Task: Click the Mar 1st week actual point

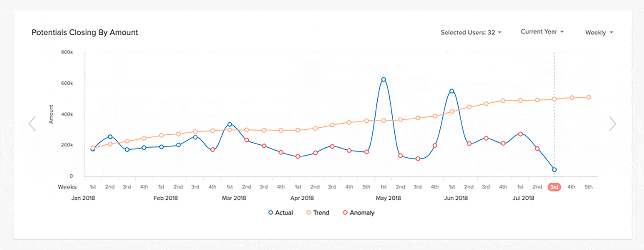Action: tap(230, 124)
